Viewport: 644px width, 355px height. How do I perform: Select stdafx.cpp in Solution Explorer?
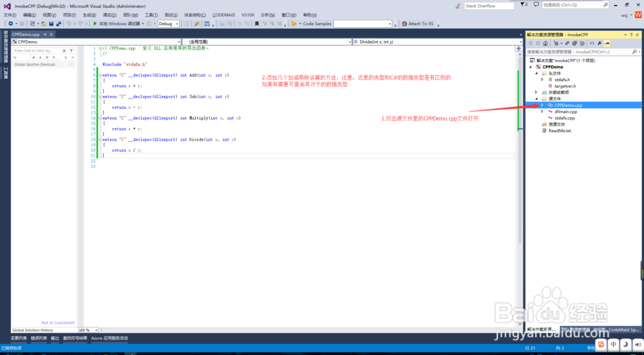tap(563, 118)
